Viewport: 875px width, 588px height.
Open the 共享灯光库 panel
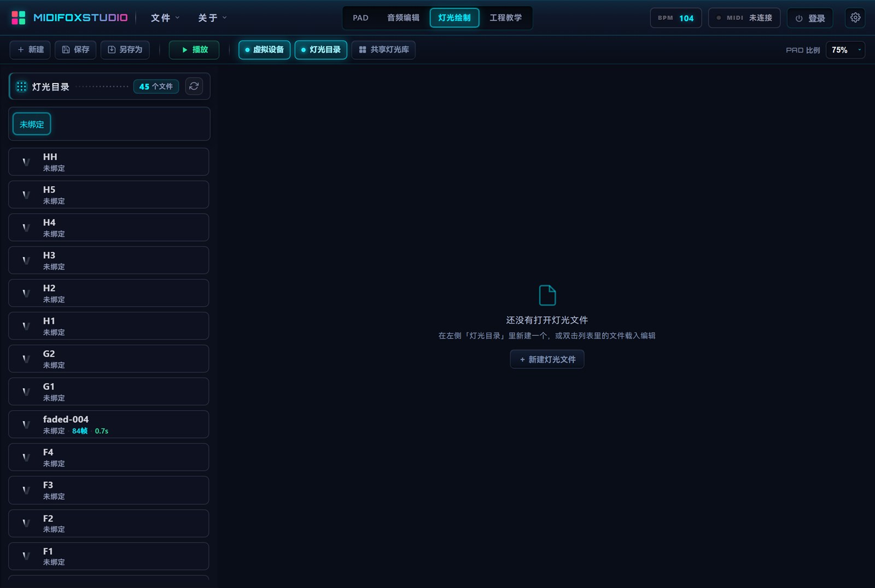(383, 50)
